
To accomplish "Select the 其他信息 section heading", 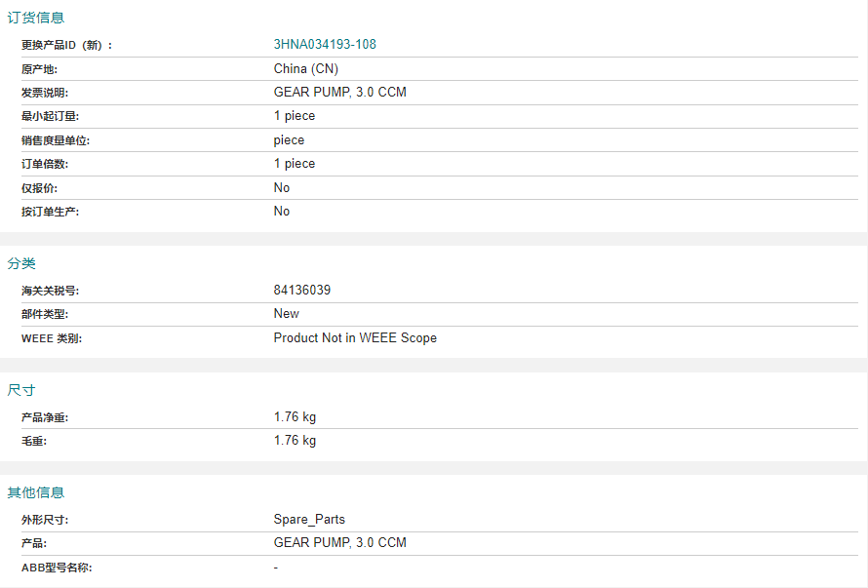I will tap(36, 492).
